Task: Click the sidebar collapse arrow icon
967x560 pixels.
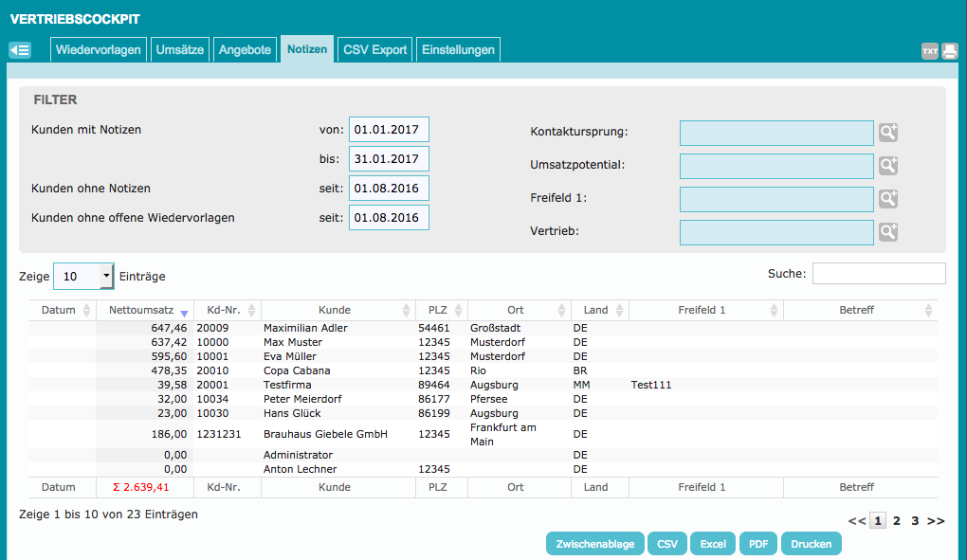Action: (x=20, y=50)
